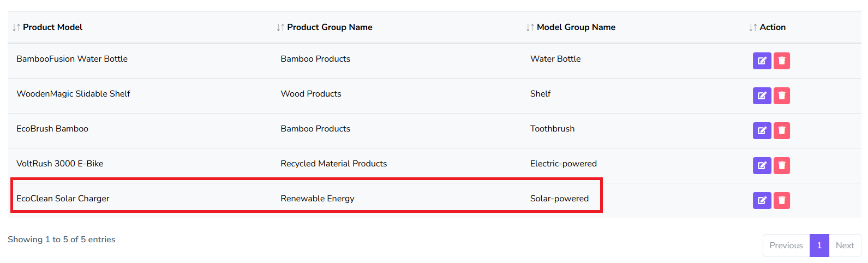Click the Toothbrush model group cell
Viewport: 868px width, 263px height.
pyautogui.click(x=552, y=129)
